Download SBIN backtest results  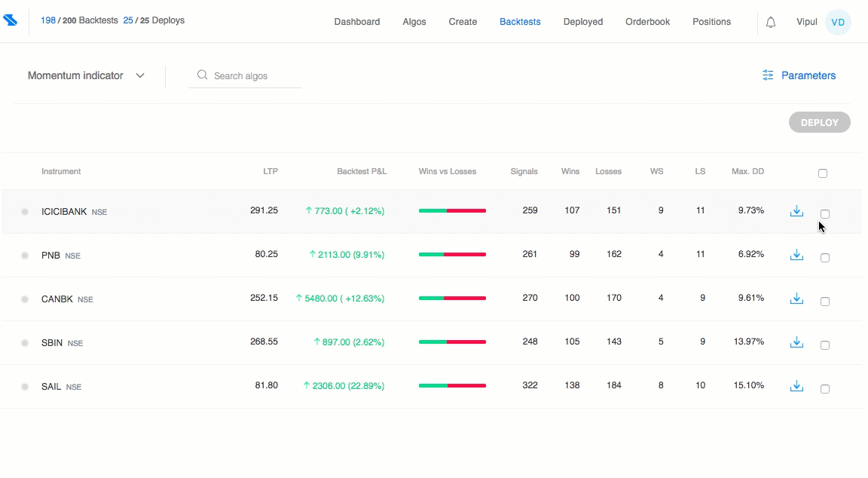(796, 342)
